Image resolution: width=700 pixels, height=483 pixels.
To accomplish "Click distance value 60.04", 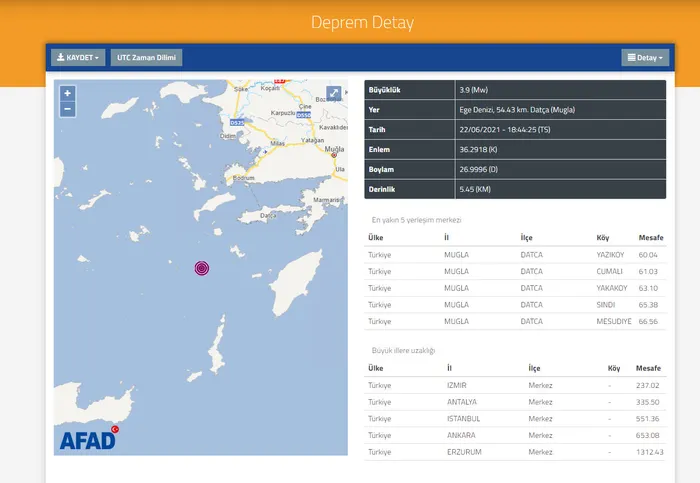I will pos(648,255).
